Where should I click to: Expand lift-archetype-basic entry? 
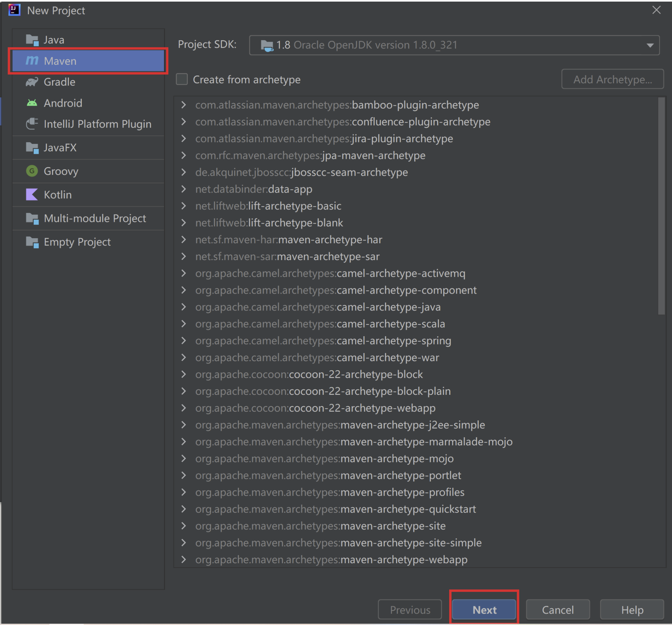click(184, 206)
